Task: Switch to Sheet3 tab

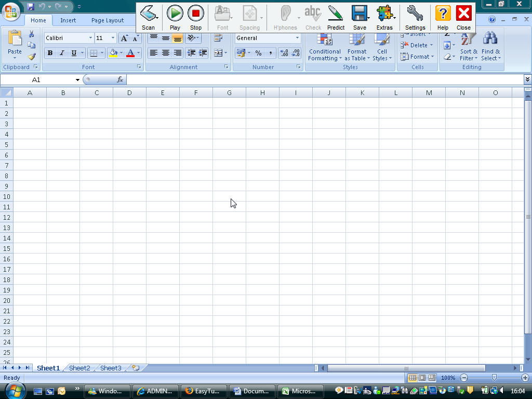Action: (x=111, y=368)
